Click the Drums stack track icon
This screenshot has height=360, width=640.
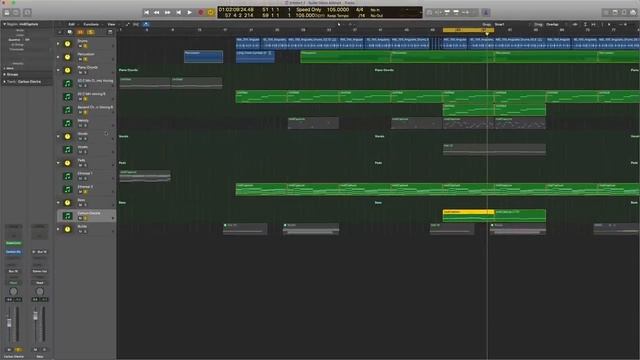tap(68, 44)
